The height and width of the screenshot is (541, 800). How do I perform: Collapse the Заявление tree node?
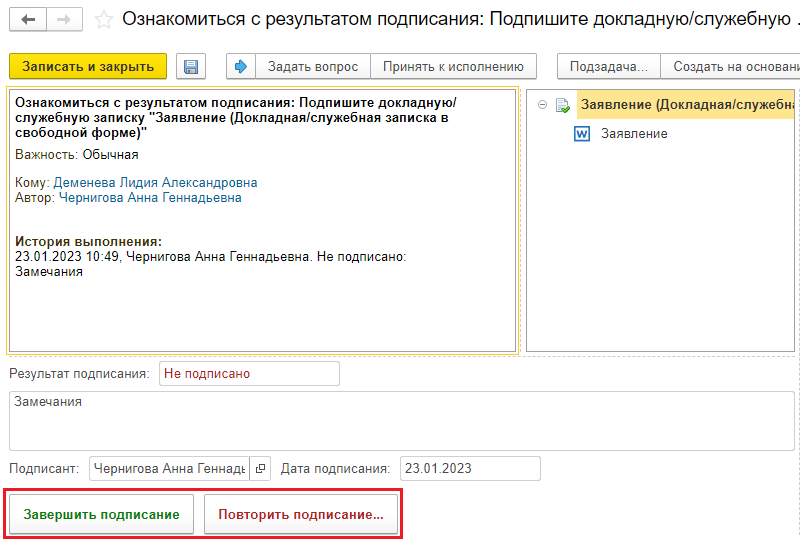click(x=541, y=105)
